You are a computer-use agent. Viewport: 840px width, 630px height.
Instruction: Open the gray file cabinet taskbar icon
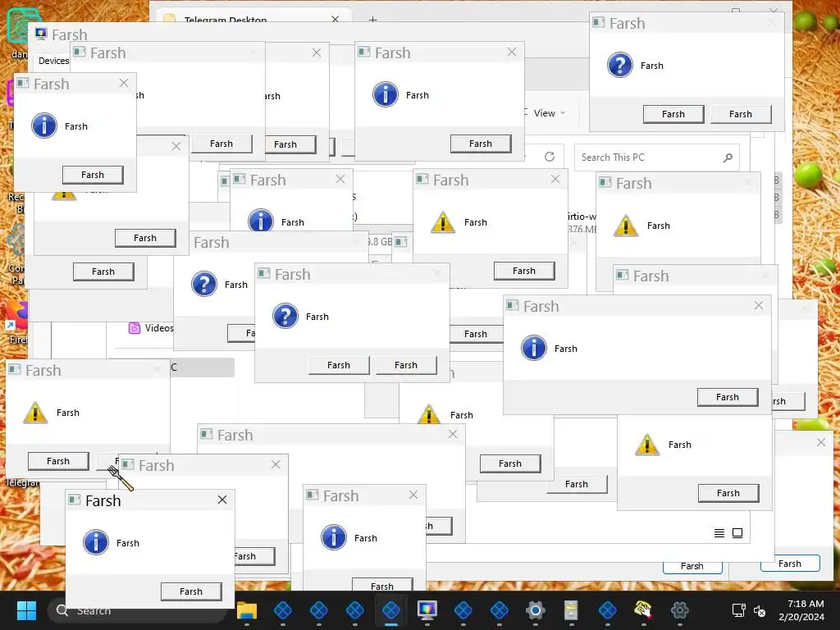[571, 610]
